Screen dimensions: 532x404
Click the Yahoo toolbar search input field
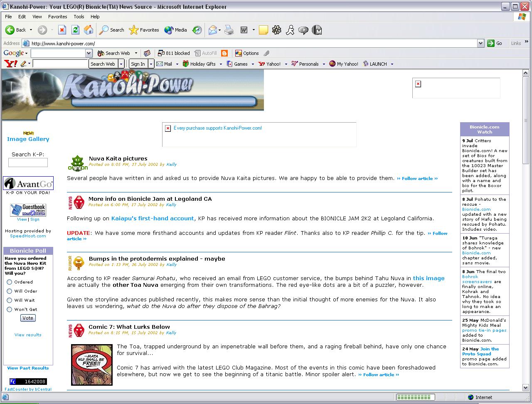(x=60, y=64)
